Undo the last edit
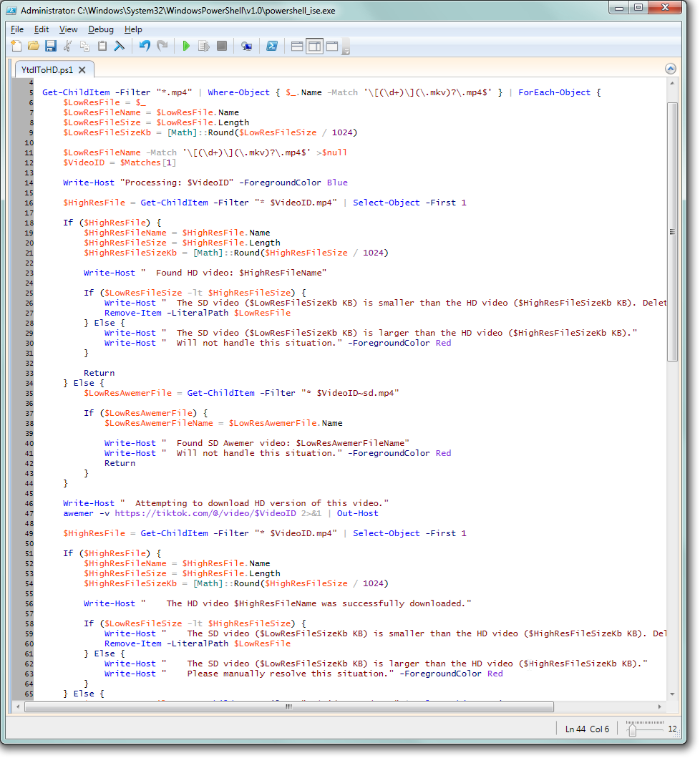Viewport: 700px width, 758px height. (x=145, y=47)
